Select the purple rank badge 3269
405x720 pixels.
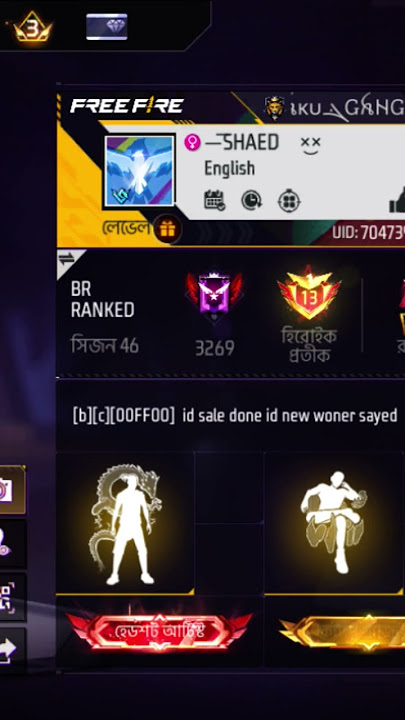pyautogui.click(x=214, y=296)
